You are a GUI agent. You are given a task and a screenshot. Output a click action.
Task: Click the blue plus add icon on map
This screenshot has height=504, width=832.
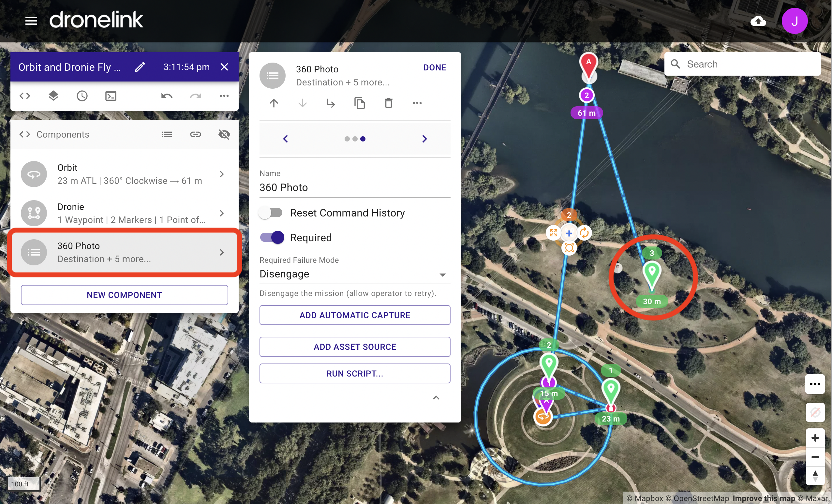coord(569,233)
